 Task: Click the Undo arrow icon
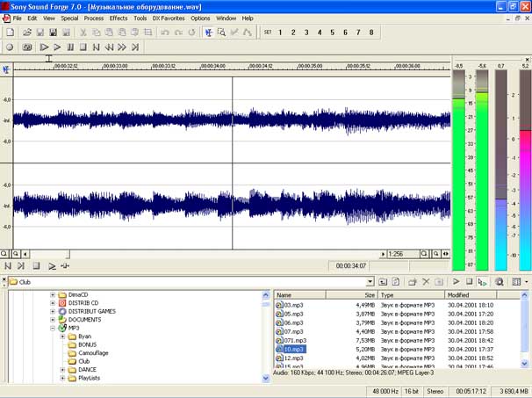click(x=165, y=33)
